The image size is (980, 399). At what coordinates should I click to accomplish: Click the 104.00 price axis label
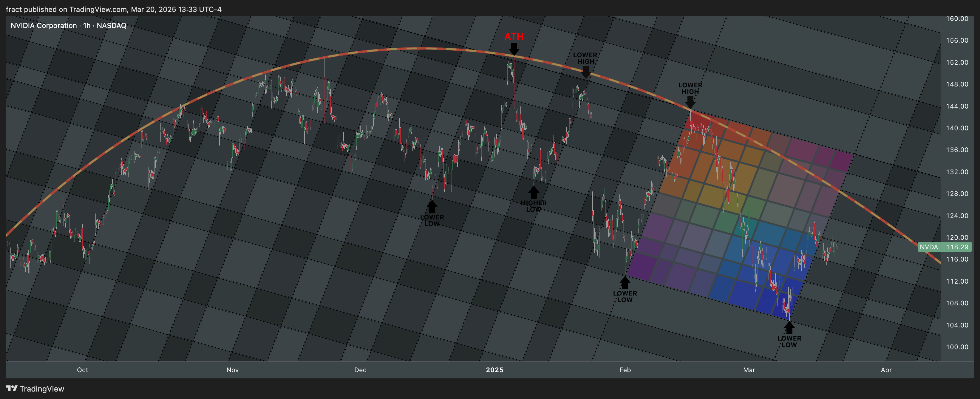(x=957, y=325)
